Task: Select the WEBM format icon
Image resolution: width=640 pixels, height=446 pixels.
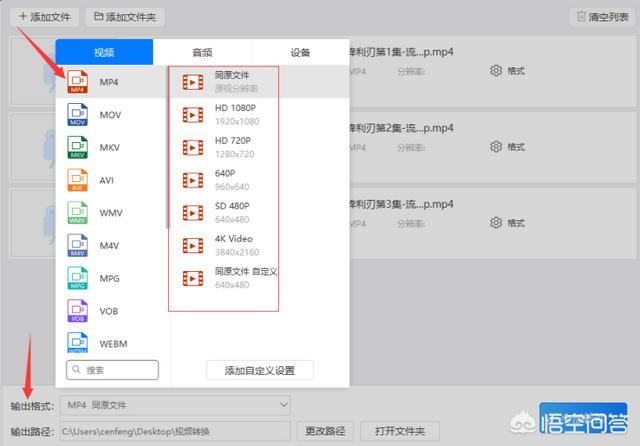Action: 78,343
